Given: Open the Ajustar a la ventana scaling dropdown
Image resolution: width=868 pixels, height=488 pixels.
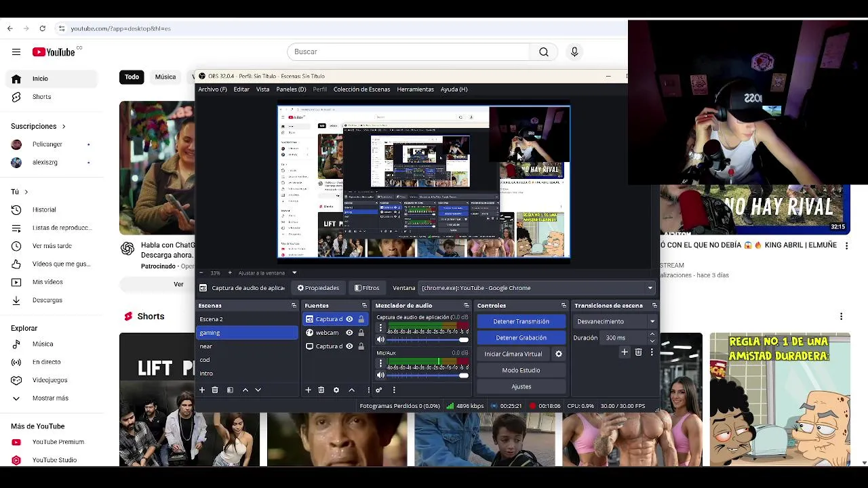Looking at the screenshot, I should [294, 272].
